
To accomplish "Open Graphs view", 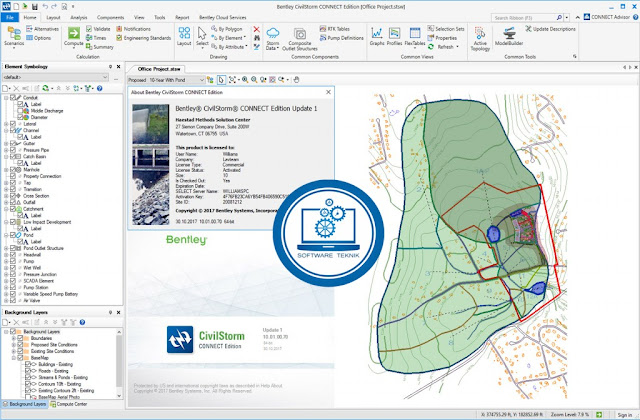I will 377,36.
